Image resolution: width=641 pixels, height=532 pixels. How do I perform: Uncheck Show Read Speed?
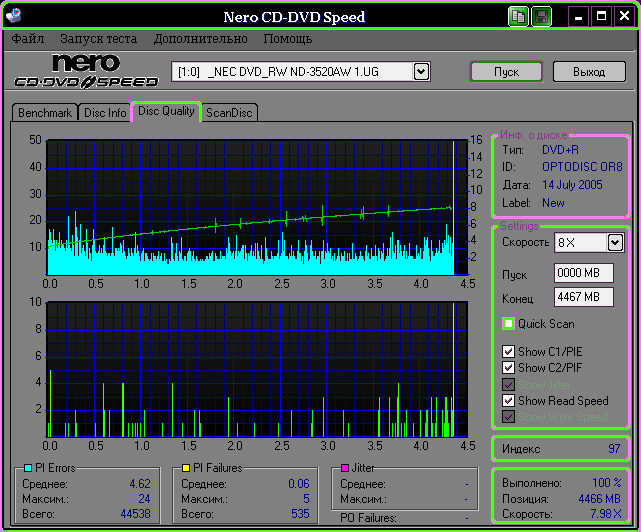[x=509, y=401]
